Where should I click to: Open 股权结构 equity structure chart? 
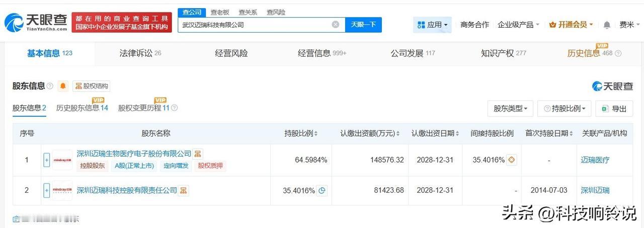91,86
